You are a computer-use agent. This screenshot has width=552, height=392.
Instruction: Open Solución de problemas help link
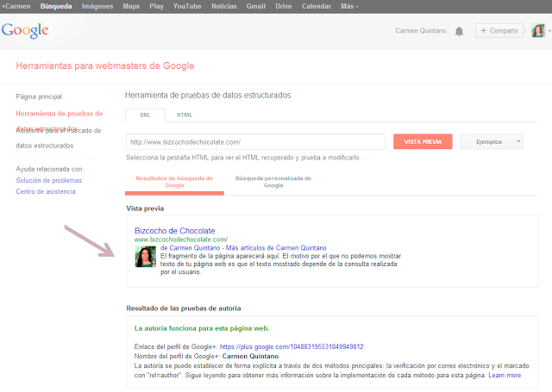point(49,180)
